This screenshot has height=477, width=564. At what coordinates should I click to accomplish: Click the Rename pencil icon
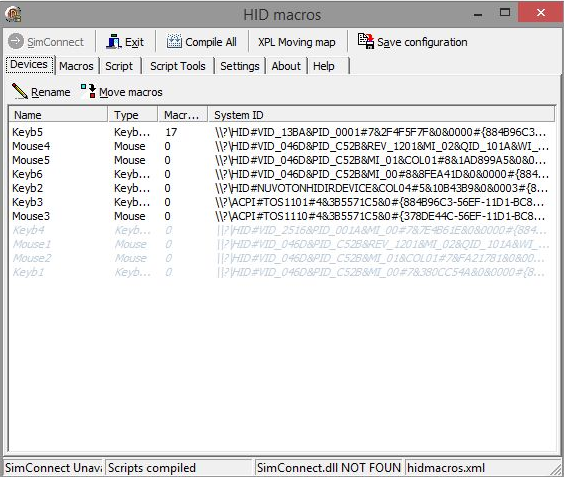pos(20,91)
